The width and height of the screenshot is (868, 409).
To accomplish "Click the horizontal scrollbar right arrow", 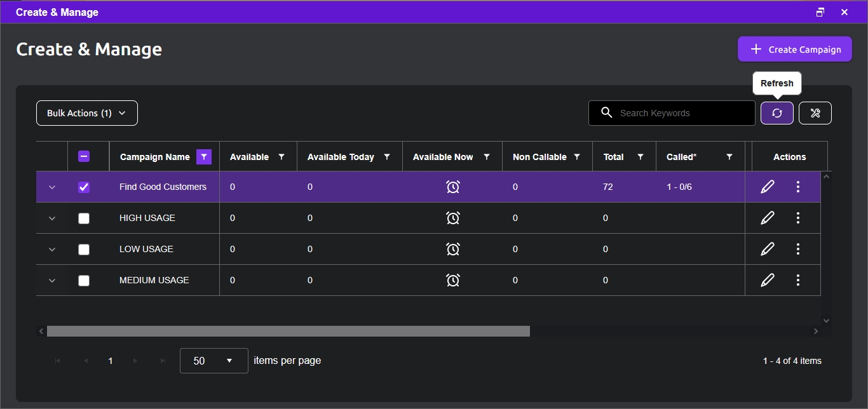I will tap(816, 331).
